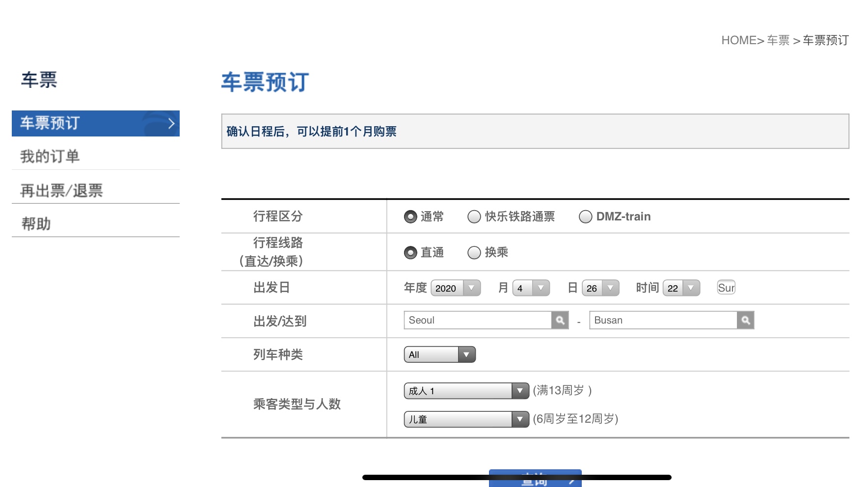Open the train type dropdown showing All
This screenshot has width=868, height=487.
439,354
